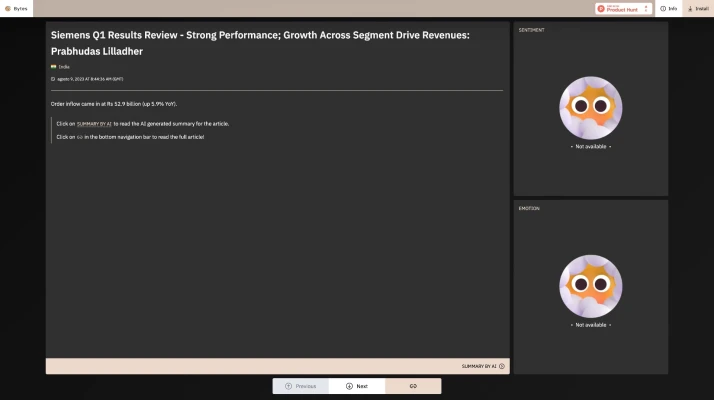
Task: Click the inline GO tag in instructions
Action: coord(80,137)
